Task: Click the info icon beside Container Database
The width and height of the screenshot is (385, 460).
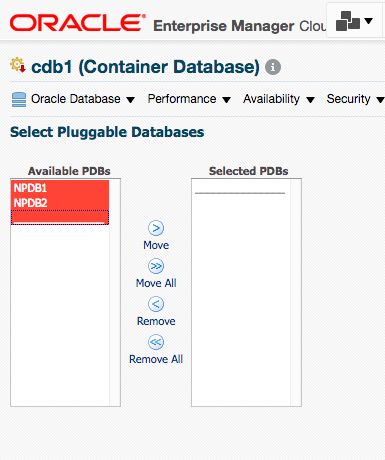Action: (273, 67)
